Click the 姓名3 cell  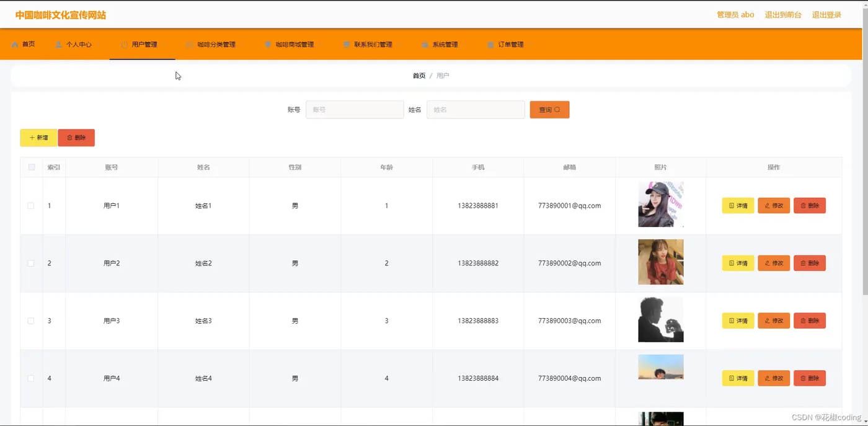point(203,321)
